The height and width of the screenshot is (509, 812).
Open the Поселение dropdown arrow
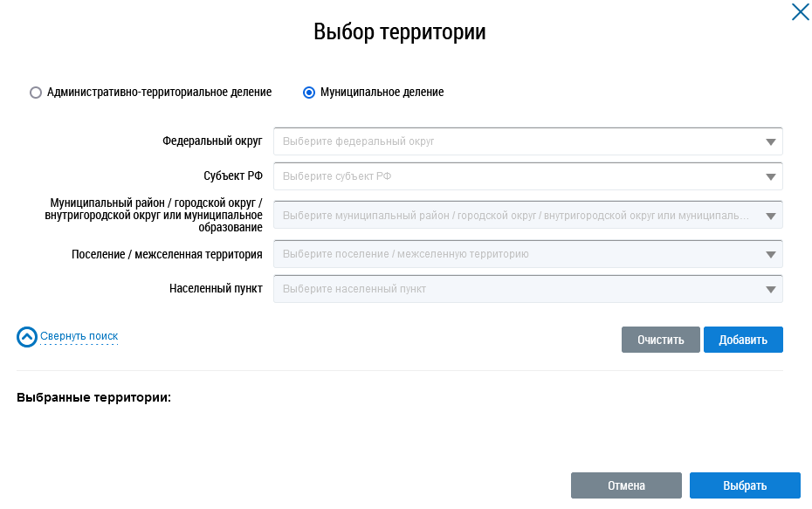[x=770, y=255]
